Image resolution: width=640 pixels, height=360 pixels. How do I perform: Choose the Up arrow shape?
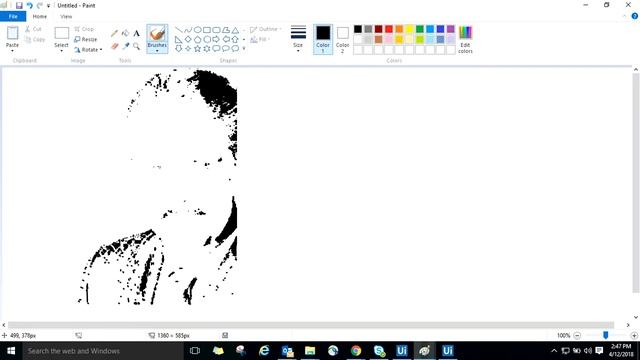click(x=235, y=39)
